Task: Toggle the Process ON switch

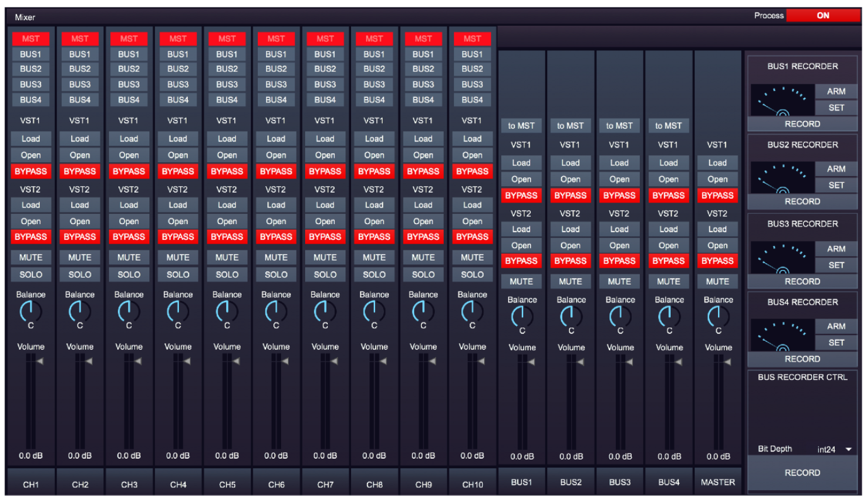Action: (823, 16)
